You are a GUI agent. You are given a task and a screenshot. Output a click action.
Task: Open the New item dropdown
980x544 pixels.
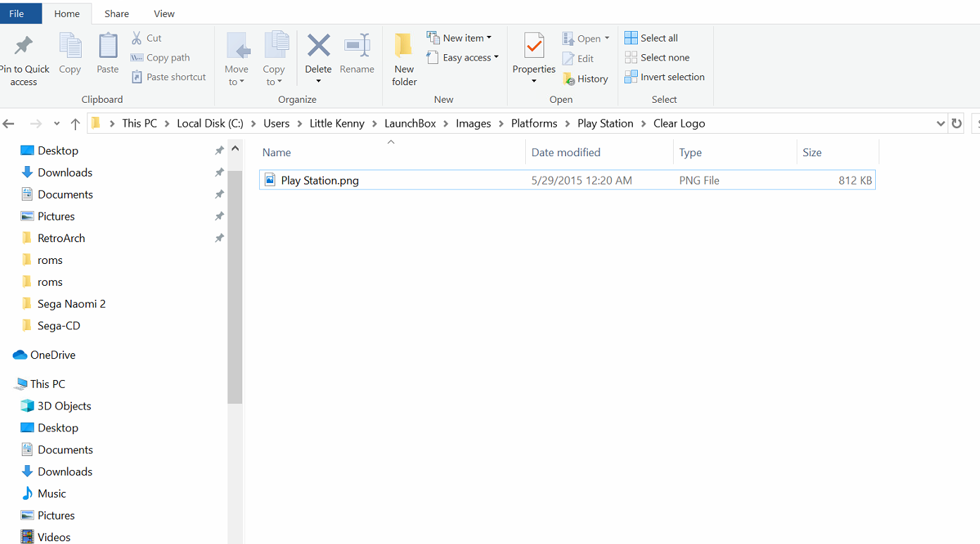click(x=459, y=38)
